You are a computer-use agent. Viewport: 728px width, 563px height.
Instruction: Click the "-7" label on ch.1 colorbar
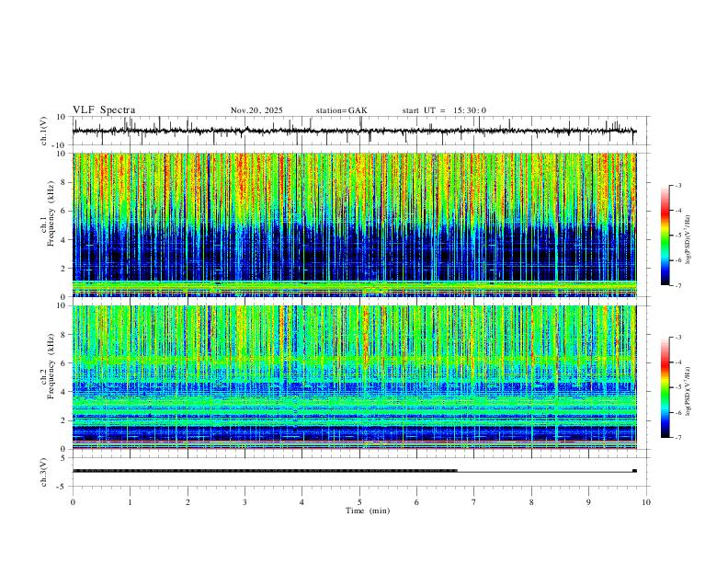coord(677,286)
